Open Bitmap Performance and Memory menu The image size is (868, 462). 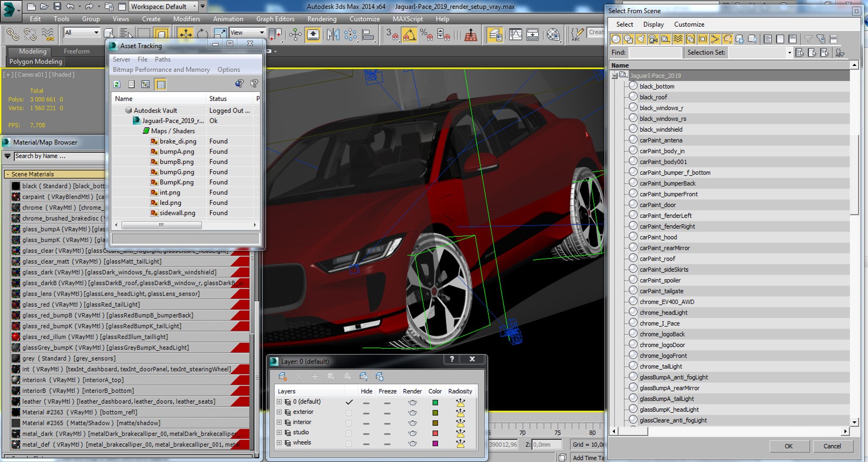(161, 70)
